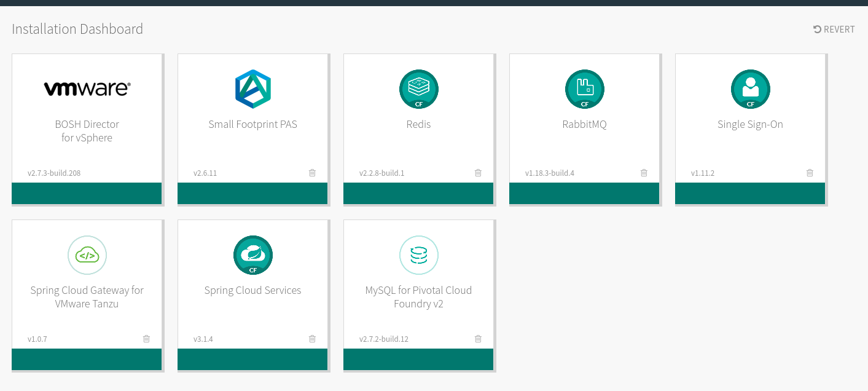Click the MySQL database icon

tap(418, 255)
